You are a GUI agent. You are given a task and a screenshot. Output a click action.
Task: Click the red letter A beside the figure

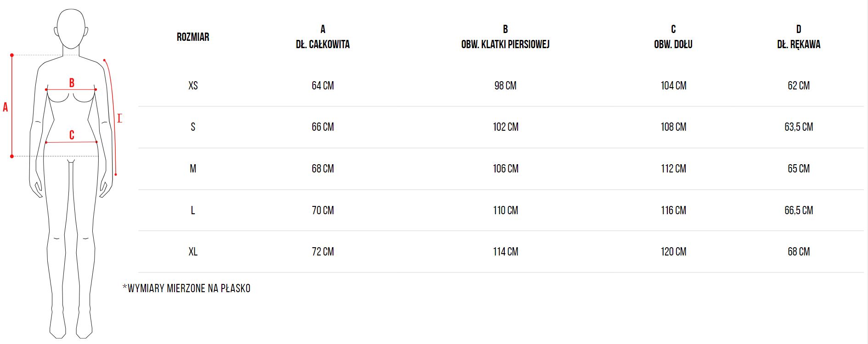[6, 107]
